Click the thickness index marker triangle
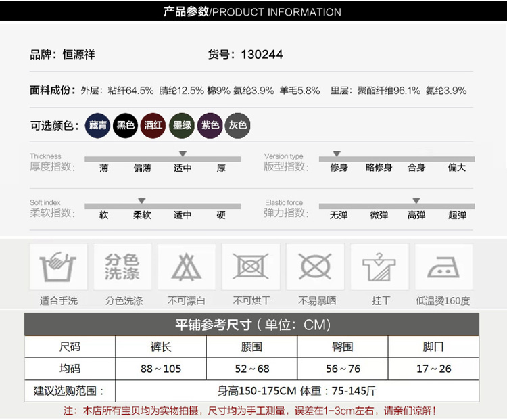This screenshot has height=420, width=507. click(183, 154)
